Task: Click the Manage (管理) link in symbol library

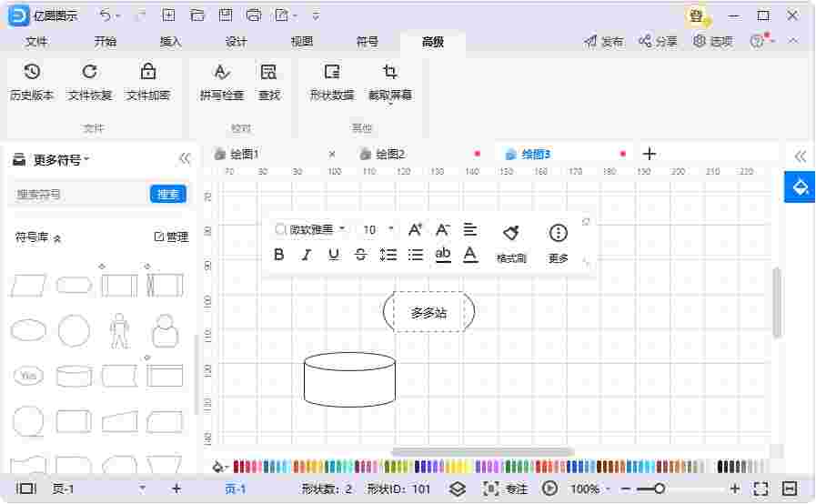Action: [171, 237]
